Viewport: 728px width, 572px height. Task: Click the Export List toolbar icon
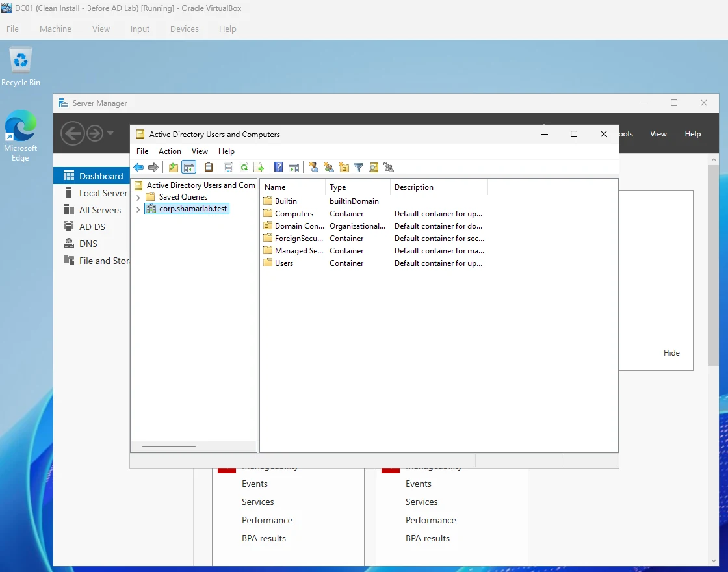click(259, 168)
